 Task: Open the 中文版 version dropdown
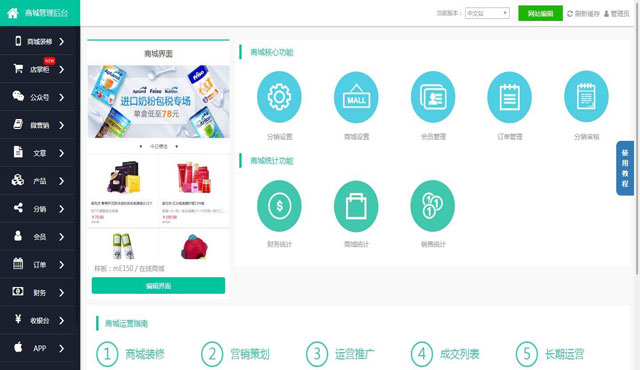[487, 13]
